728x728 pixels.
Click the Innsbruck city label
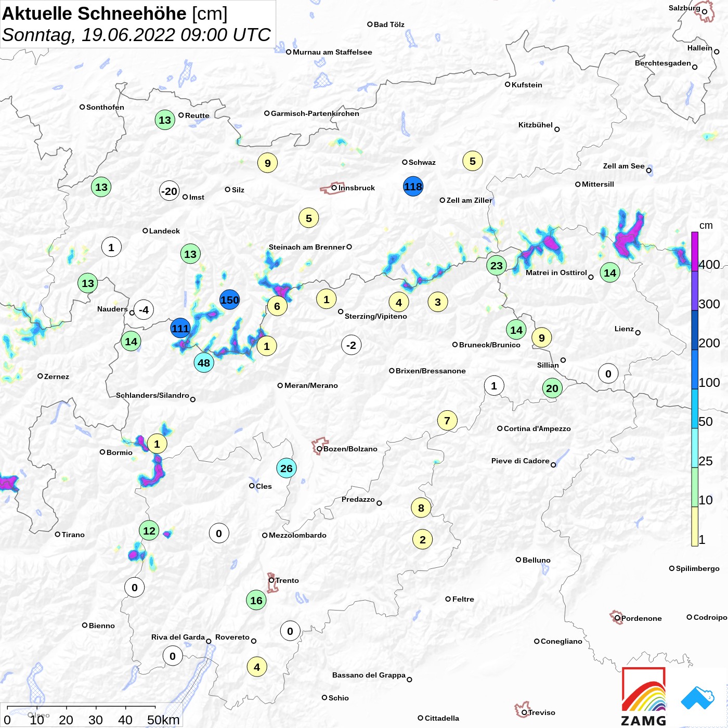[357, 188]
